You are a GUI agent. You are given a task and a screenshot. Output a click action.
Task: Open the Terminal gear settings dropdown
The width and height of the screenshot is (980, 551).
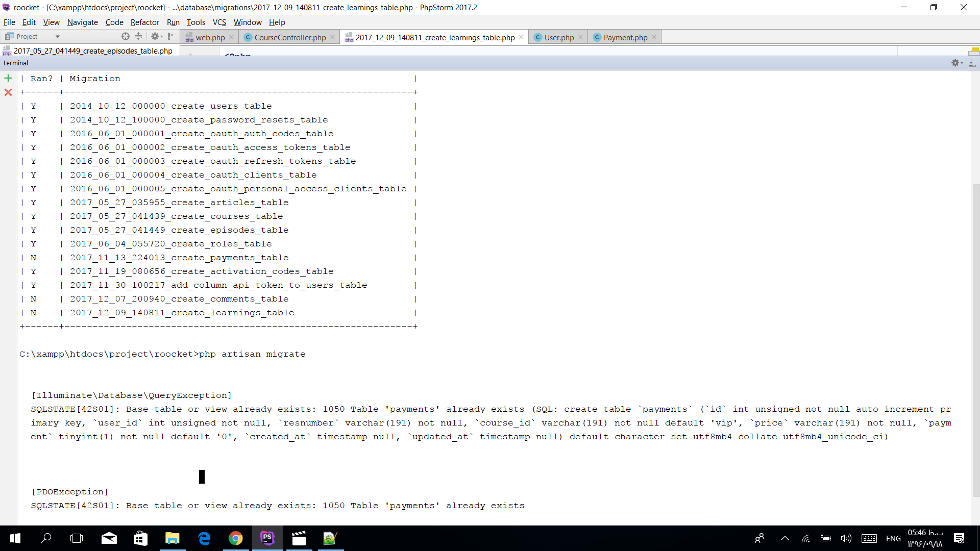tap(957, 63)
